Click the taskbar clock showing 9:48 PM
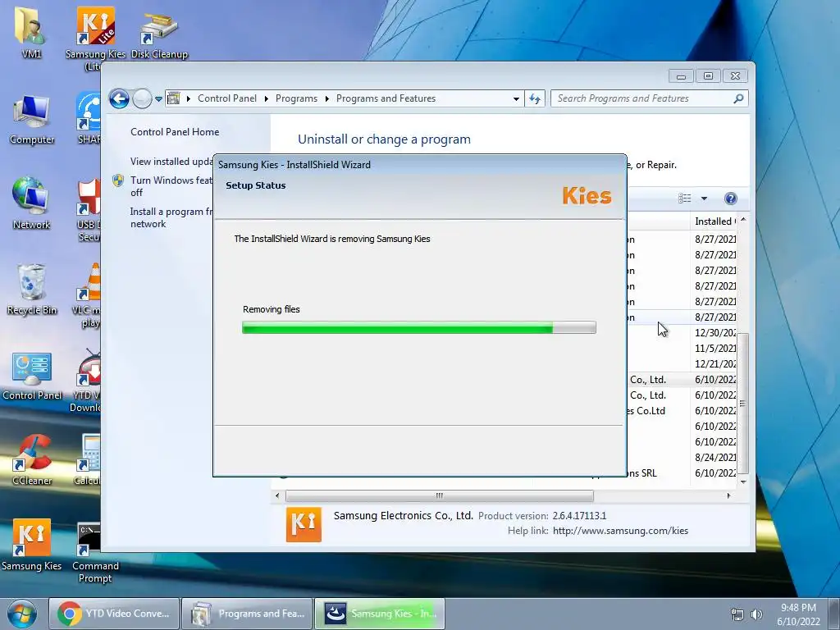This screenshot has height=630, width=840. coord(798,614)
